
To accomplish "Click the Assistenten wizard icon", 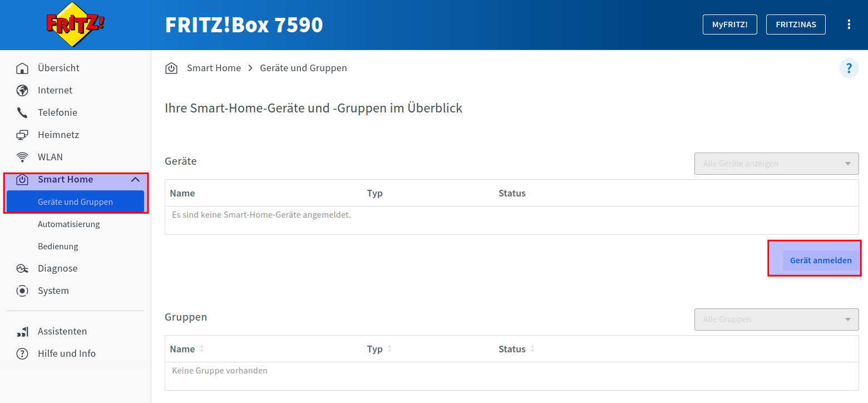I will pos(22,332).
